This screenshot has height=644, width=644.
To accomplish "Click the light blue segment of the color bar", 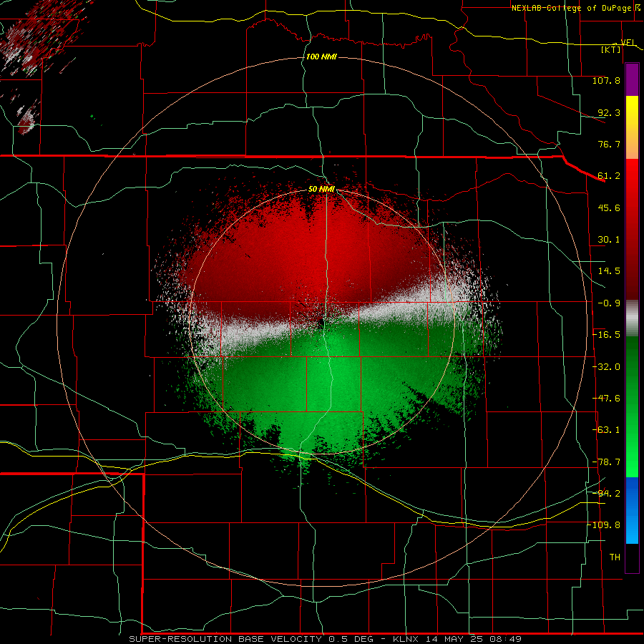I will click(x=632, y=510).
